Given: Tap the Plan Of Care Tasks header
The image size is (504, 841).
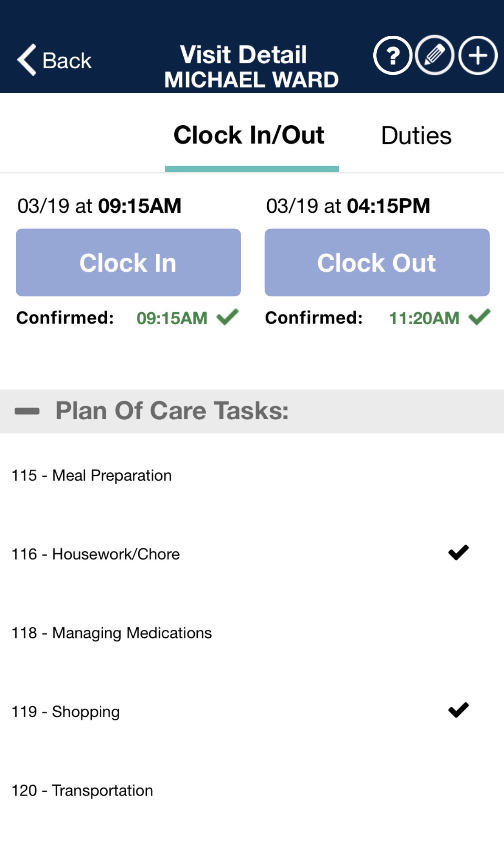Looking at the screenshot, I should coord(172,411).
